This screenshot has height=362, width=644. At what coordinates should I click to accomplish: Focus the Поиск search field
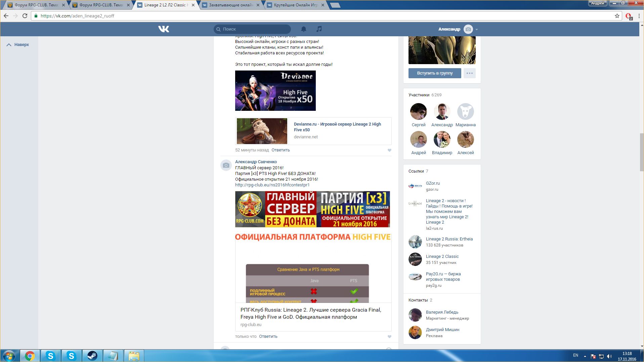coord(252,29)
